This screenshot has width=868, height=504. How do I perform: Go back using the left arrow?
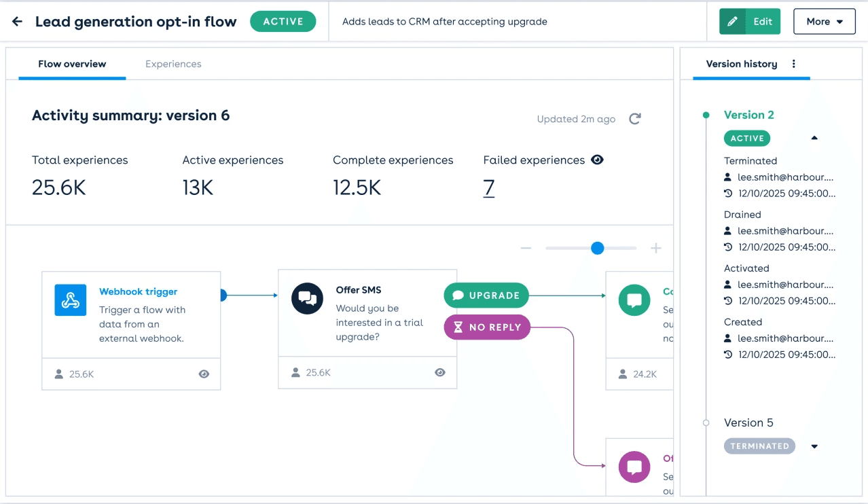(x=18, y=22)
